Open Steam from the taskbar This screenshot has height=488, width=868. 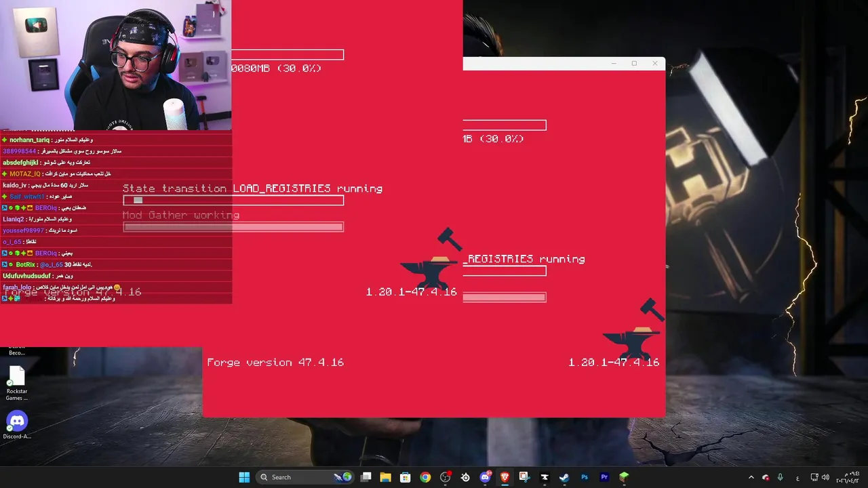564,477
